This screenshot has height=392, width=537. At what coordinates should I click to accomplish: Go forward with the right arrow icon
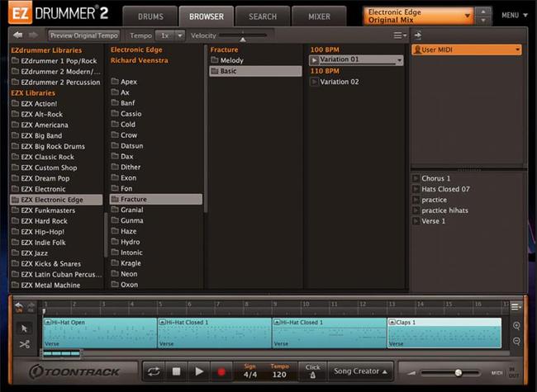33,35
